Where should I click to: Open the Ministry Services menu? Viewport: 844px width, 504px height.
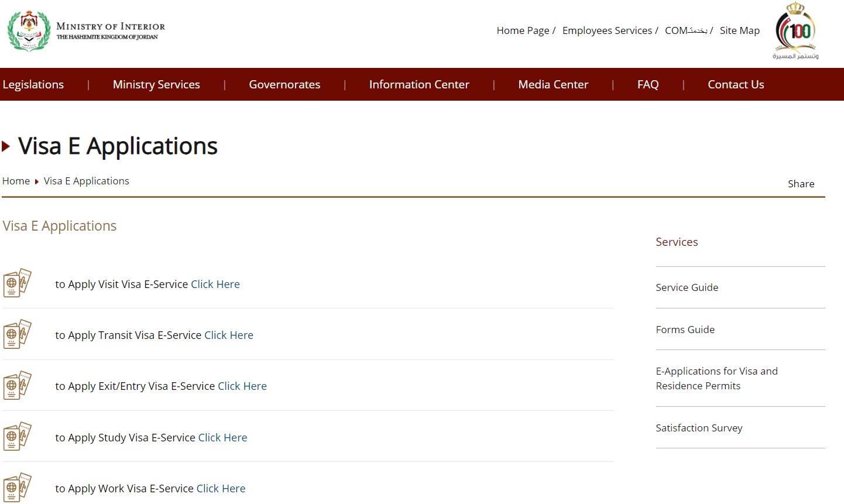[x=156, y=84]
